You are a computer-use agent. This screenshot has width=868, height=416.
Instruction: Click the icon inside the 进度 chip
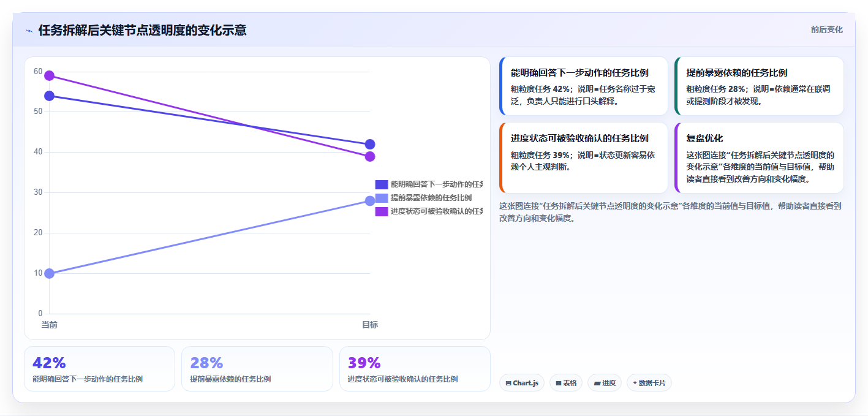[597, 384]
